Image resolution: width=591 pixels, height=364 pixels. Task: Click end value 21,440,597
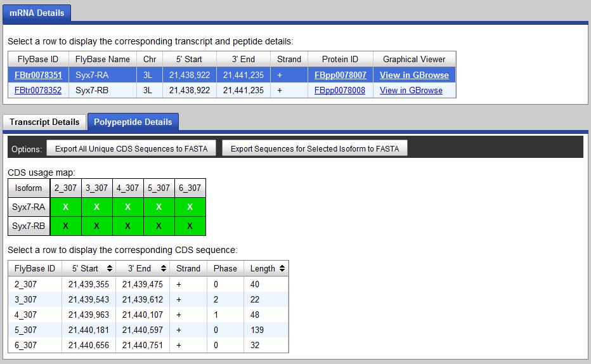tap(143, 330)
